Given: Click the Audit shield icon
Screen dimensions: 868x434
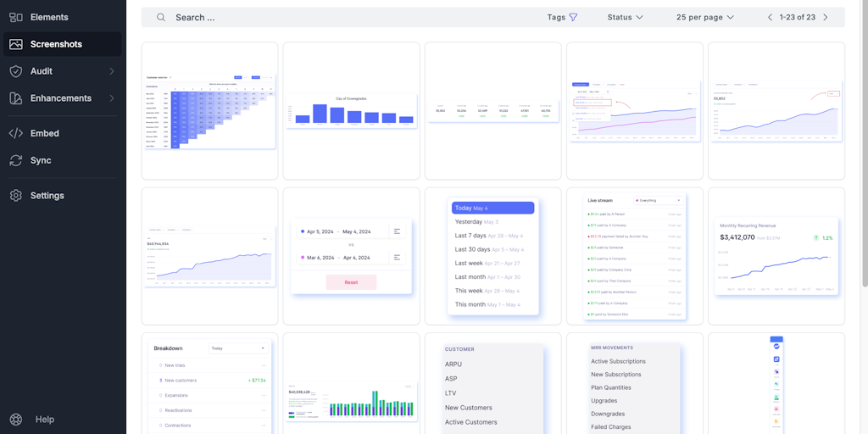Looking at the screenshot, I should [15, 71].
